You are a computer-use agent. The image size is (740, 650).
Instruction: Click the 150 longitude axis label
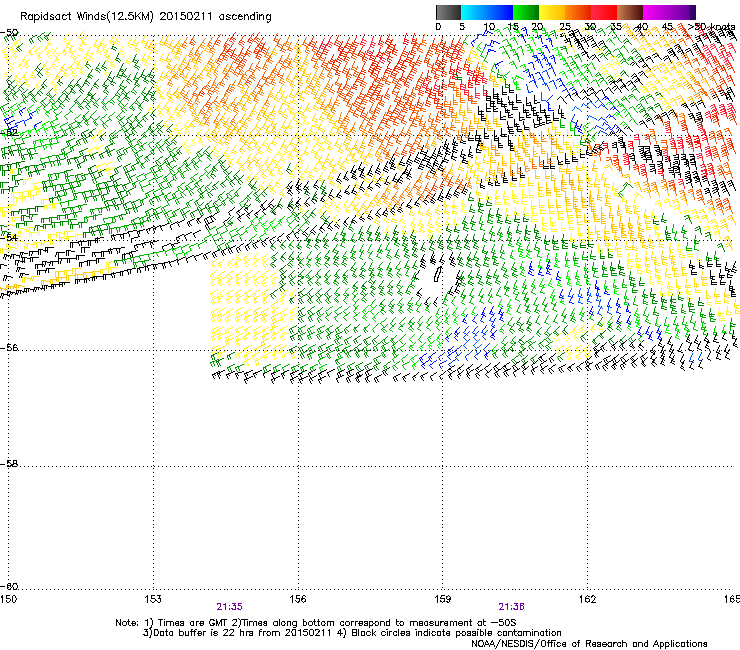pyautogui.click(x=8, y=599)
